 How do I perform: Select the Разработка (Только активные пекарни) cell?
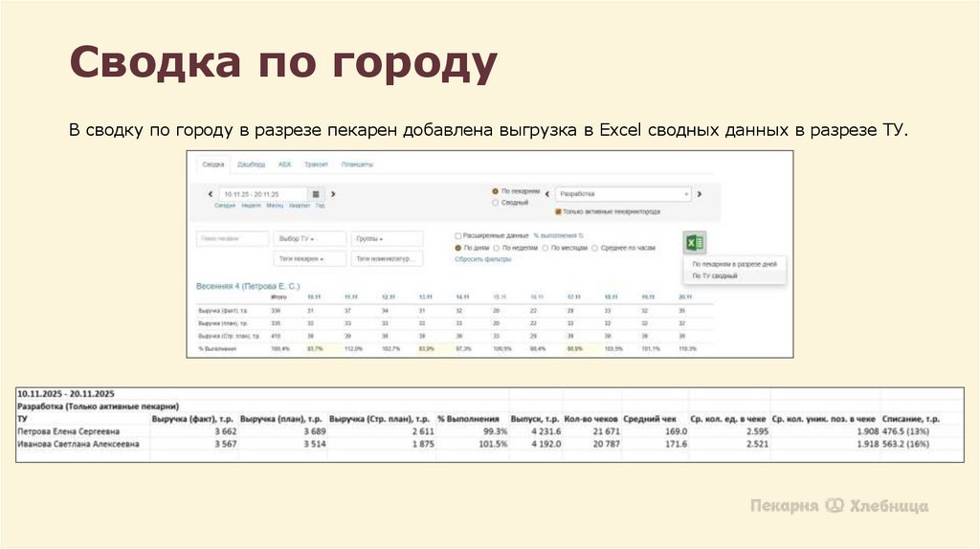[98, 406]
